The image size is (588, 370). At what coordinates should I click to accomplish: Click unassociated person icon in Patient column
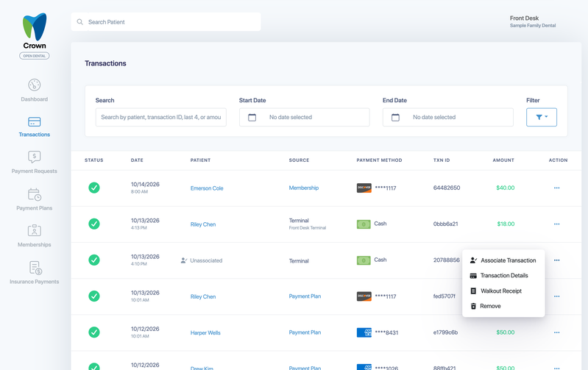coord(184,260)
